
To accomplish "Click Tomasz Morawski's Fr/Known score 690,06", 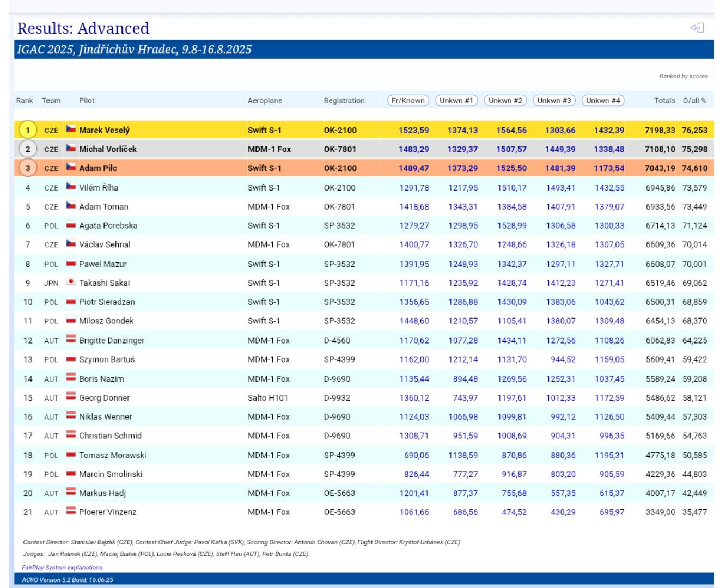I will 416,455.
